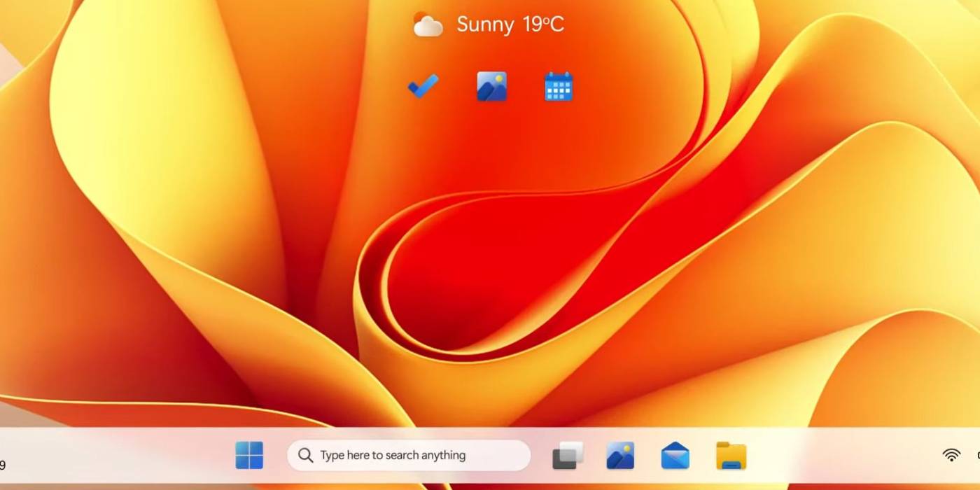
Task: Click the empty wallpaper left of the weather widget
Action: click(x=280, y=28)
